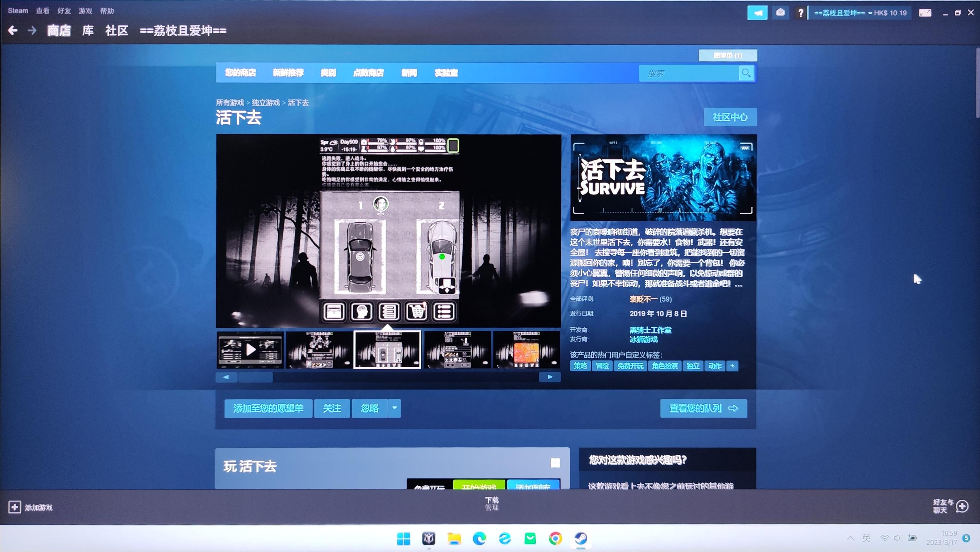Screen dimensions: 980x552
Task: Go forward with the right arrow
Action: [32, 30]
